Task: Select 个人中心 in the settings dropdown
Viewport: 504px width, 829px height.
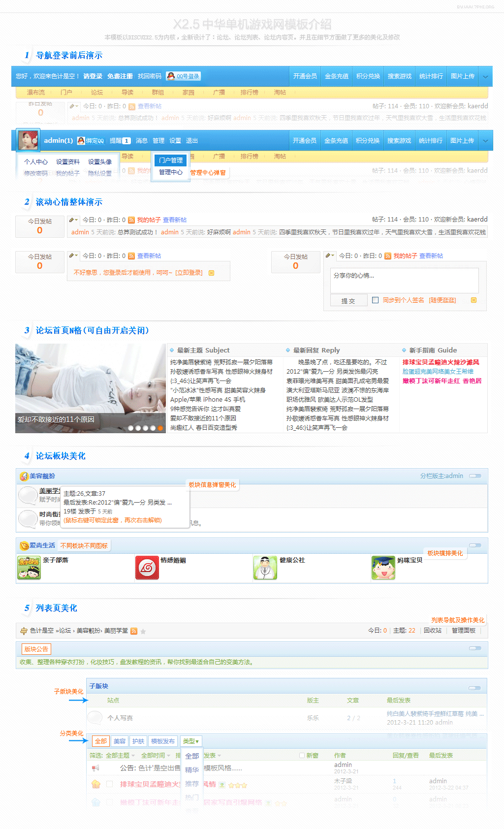Action: click(36, 162)
